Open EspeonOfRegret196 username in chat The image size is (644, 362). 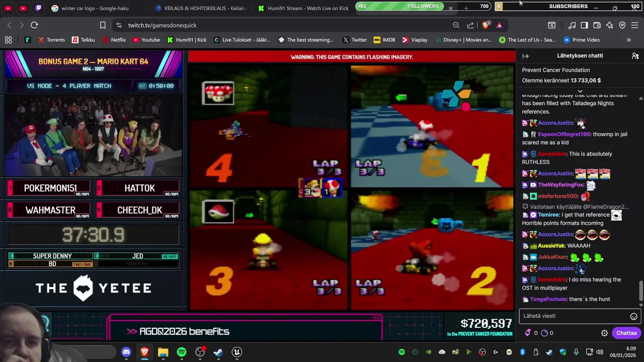(x=564, y=134)
